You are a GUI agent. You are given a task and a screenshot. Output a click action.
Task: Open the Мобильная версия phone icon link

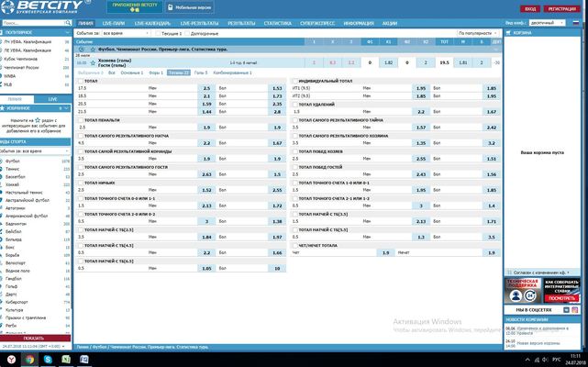171,7
